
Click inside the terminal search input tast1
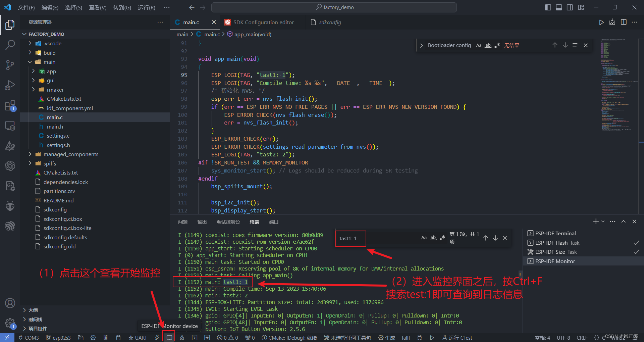coord(351,238)
